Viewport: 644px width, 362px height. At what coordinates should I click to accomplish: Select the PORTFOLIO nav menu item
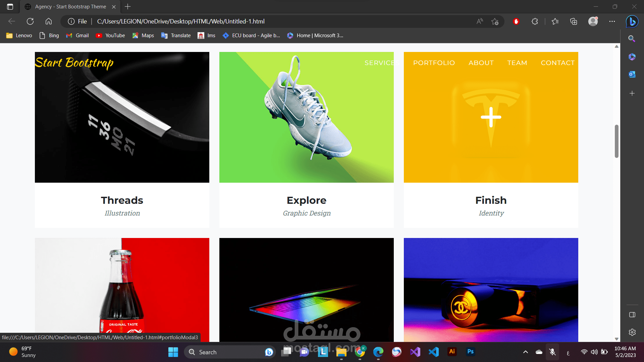pyautogui.click(x=434, y=63)
